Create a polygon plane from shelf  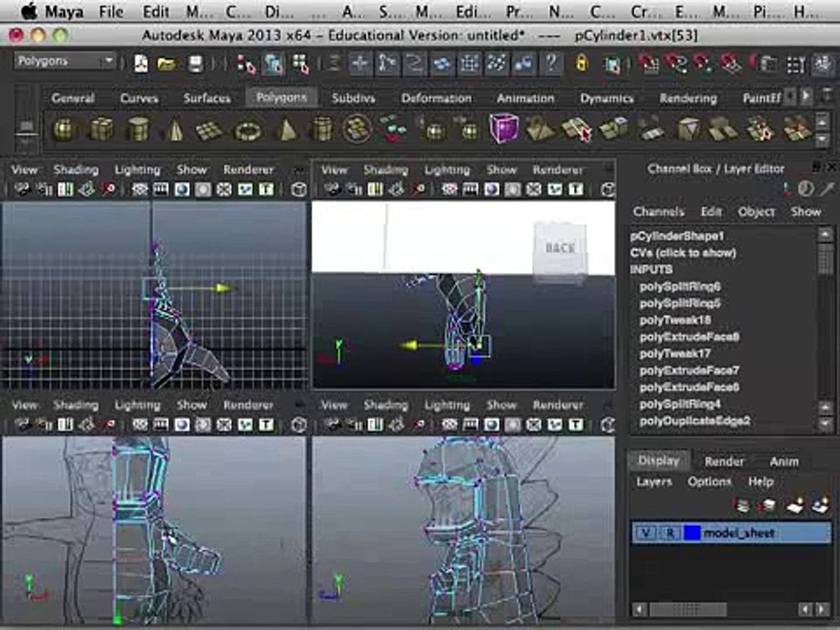pyautogui.click(x=209, y=129)
